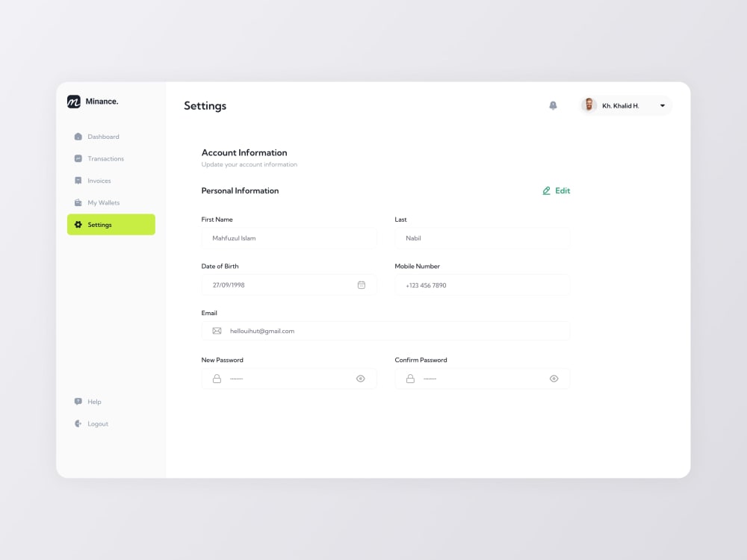Click the Kh. Khalid H. username
This screenshot has width=747, height=560.
coord(620,106)
